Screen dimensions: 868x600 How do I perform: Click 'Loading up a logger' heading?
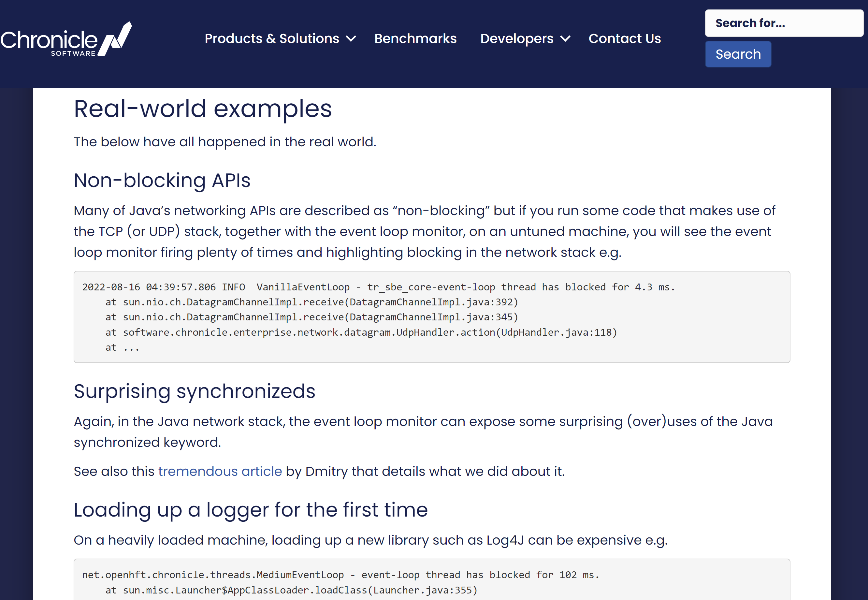251,510
